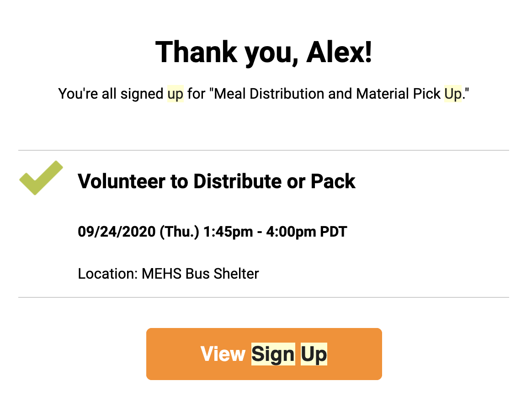
Task: Click the "MEHS Bus Shelter" location name
Action: pyautogui.click(x=200, y=274)
